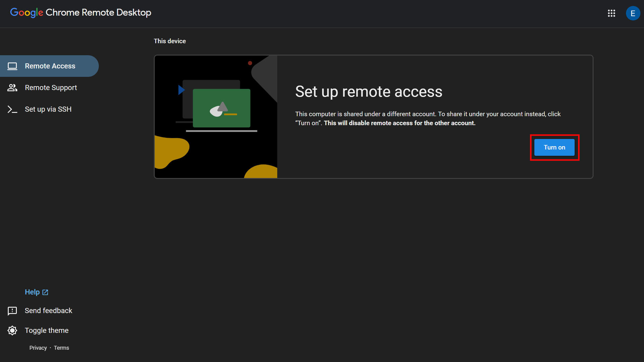Switch to the Remote Support tab
The width and height of the screenshot is (644, 362).
point(51,88)
